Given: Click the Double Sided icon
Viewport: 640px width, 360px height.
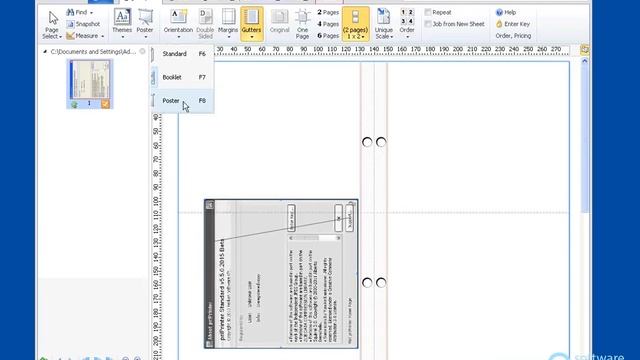Looking at the screenshot, I should 205,17.
